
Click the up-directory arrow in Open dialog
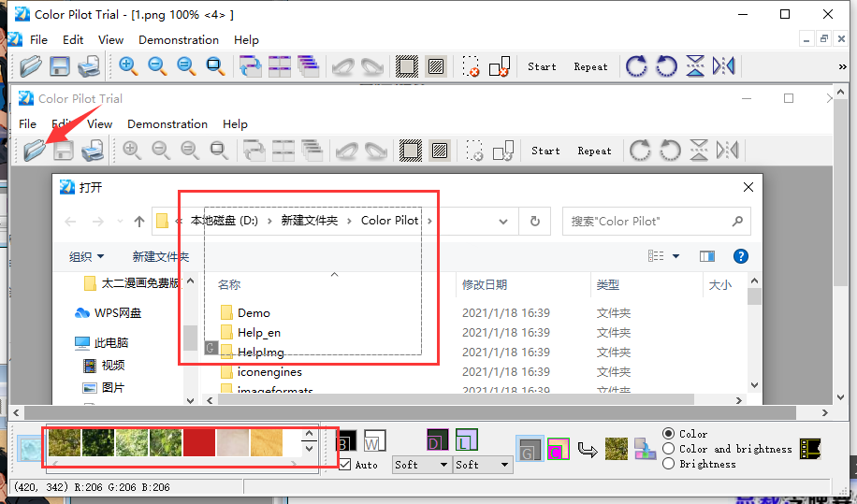[x=139, y=222]
